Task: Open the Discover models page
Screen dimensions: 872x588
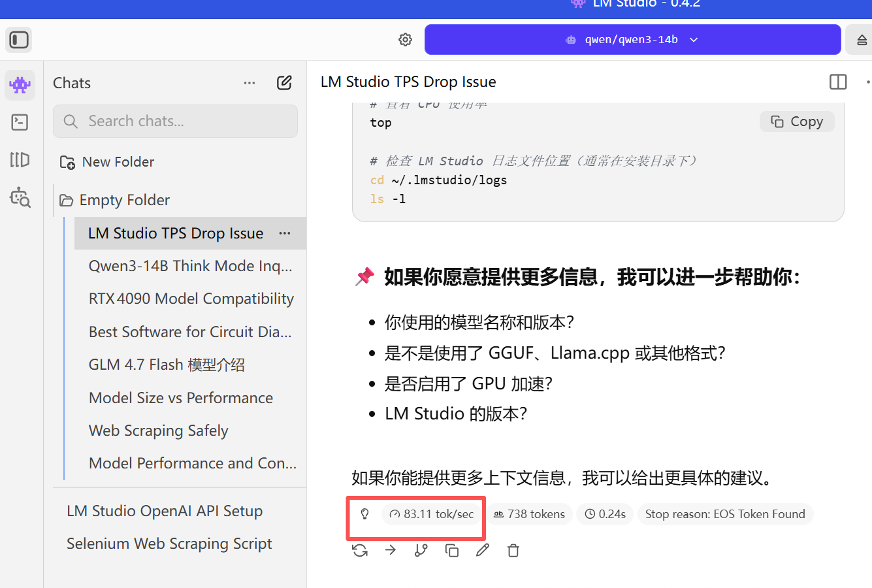Action: tap(20, 197)
